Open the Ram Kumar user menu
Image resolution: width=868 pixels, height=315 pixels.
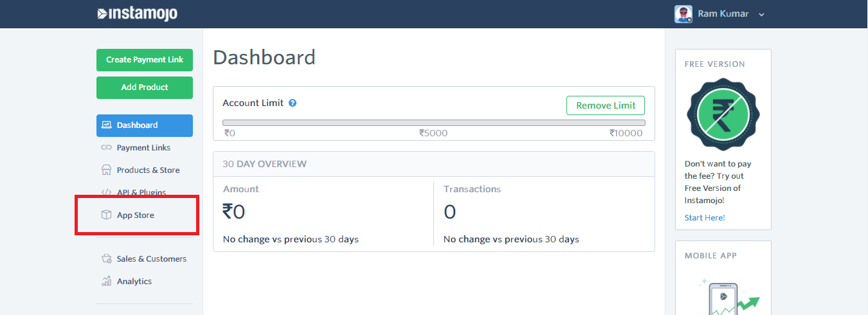point(723,14)
